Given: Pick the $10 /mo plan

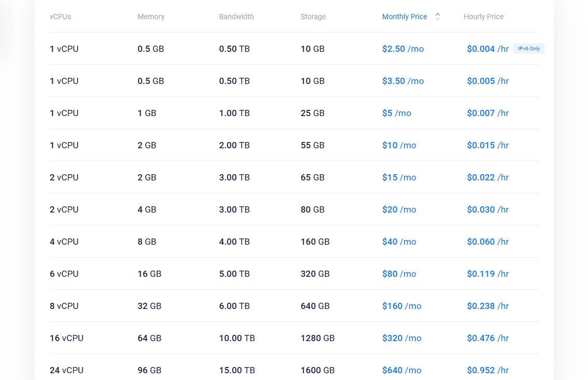Looking at the screenshot, I should pyautogui.click(x=399, y=145).
